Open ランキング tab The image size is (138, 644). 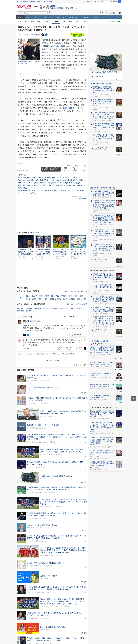[x=86, y=17]
